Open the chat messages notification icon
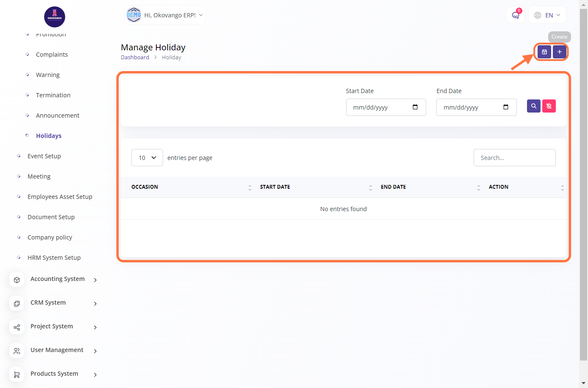 (x=516, y=15)
